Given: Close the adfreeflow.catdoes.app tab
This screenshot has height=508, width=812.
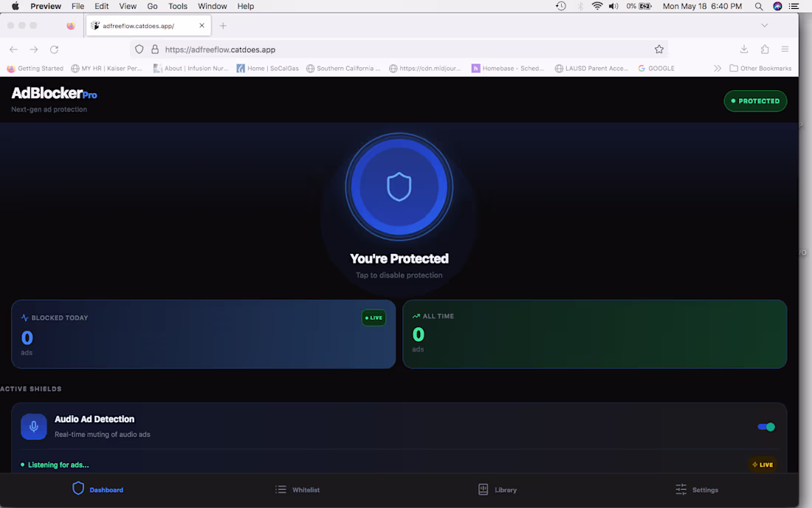Looking at the screenshot, I should pos(202,25).
